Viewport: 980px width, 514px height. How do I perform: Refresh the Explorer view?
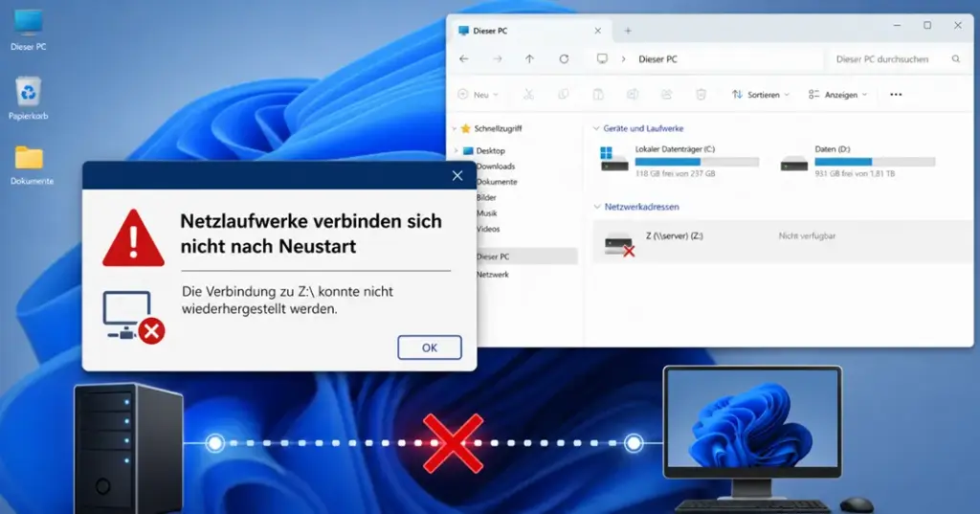(x=564, y=58)
